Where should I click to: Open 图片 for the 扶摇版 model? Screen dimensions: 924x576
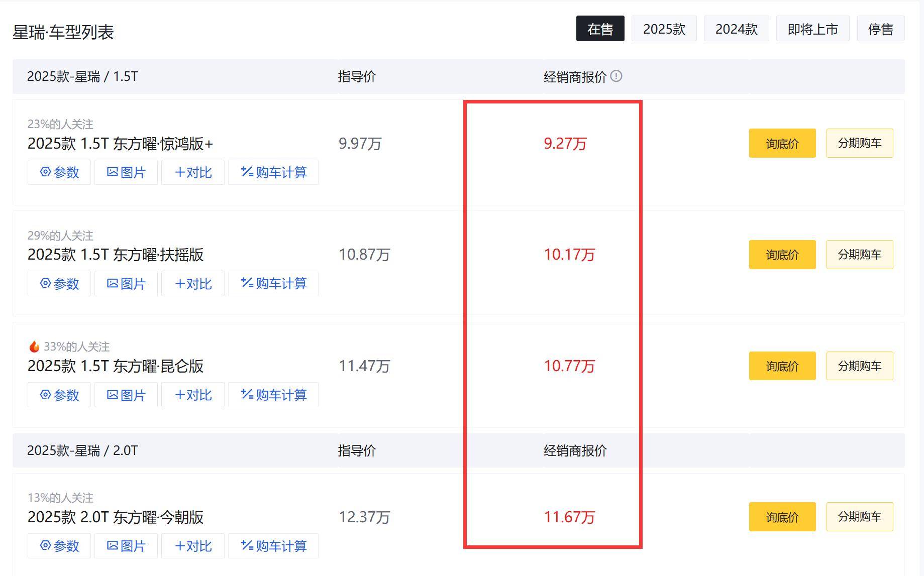(126, 284)
